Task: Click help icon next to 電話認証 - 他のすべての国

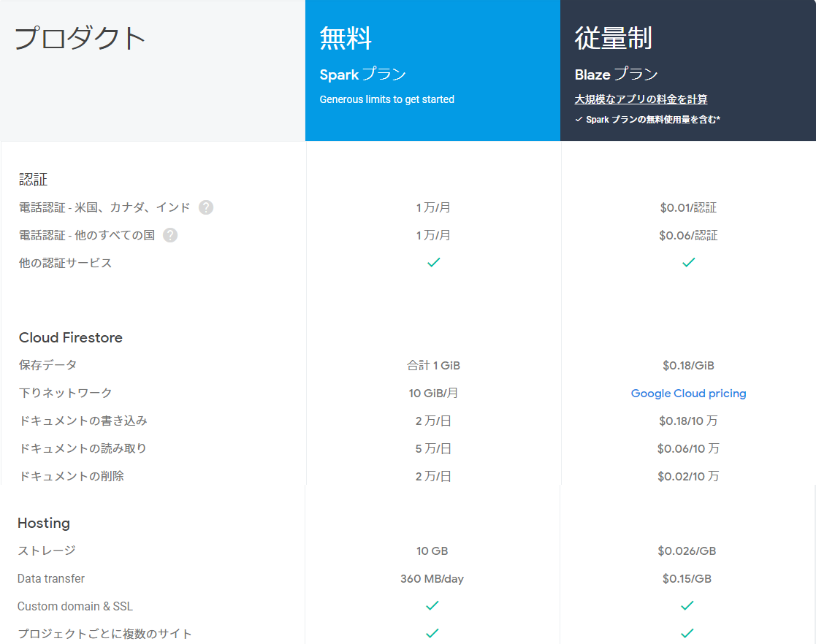Action: (x=170, y=235)
